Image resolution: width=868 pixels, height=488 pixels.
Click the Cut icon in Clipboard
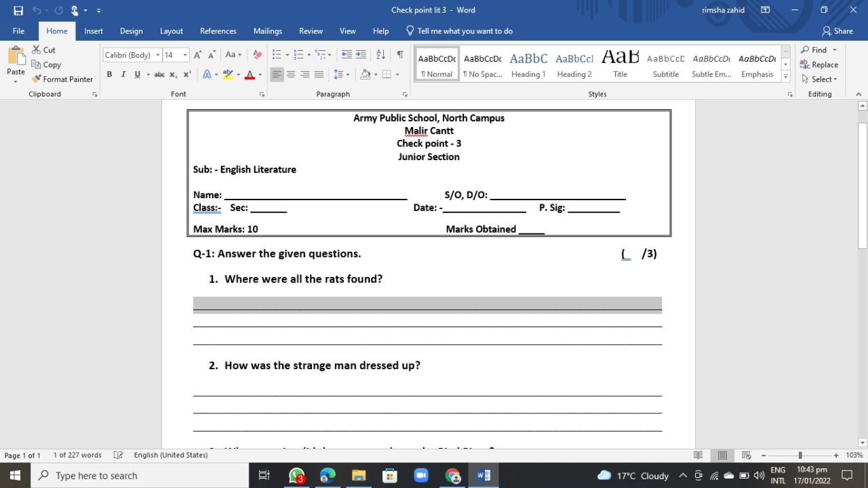(44, 50)
